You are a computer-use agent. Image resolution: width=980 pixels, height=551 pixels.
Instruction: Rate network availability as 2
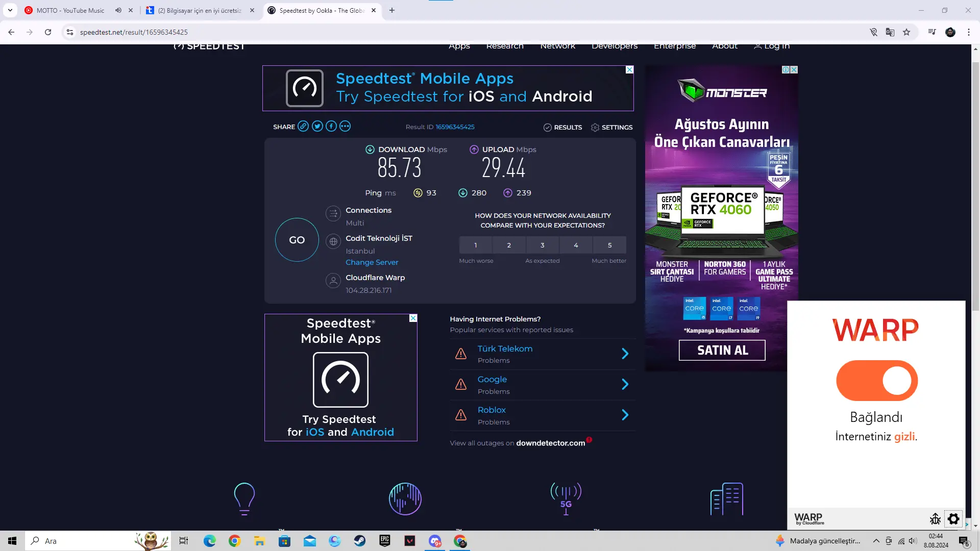[x=509, y=245]
